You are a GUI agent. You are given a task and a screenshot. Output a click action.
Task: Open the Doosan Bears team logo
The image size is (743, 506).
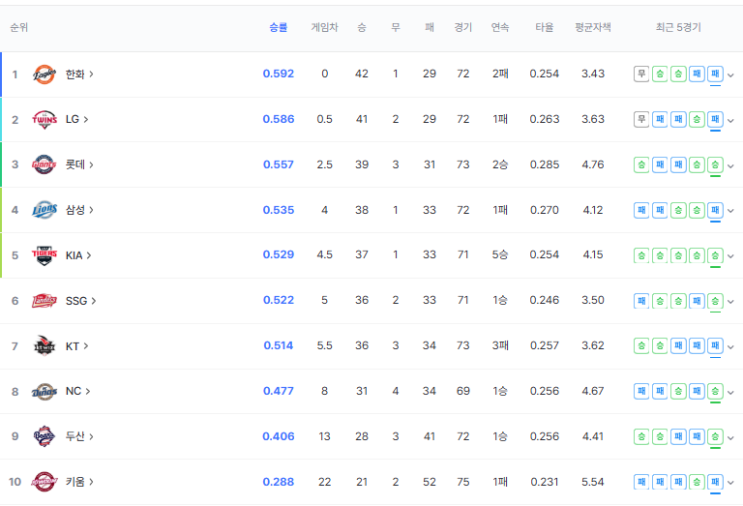coord(44,436)
